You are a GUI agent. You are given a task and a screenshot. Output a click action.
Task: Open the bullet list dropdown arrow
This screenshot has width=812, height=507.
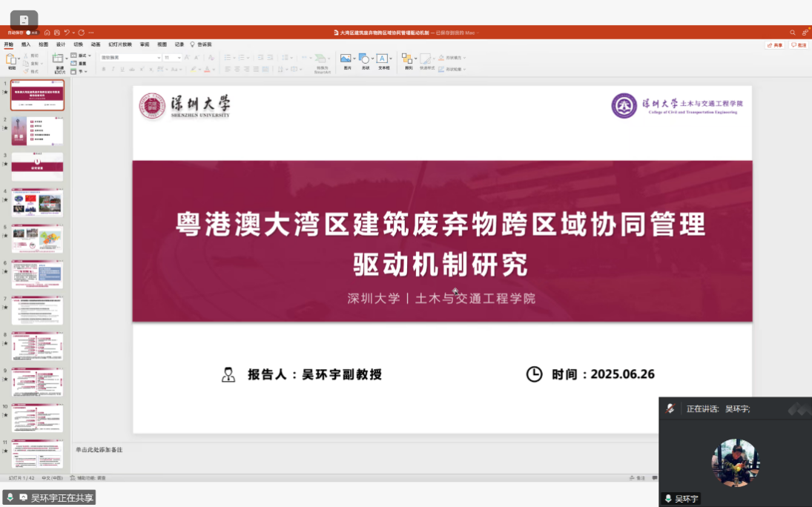234,58
